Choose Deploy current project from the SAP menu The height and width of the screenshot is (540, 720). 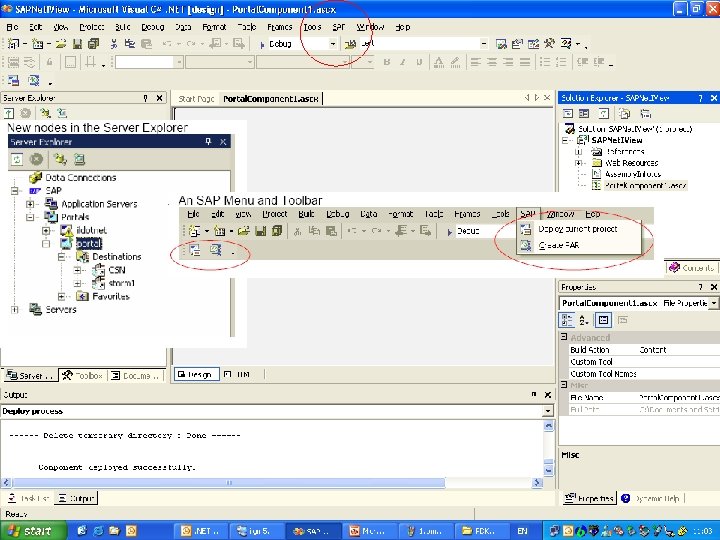(x=578, y=229)
